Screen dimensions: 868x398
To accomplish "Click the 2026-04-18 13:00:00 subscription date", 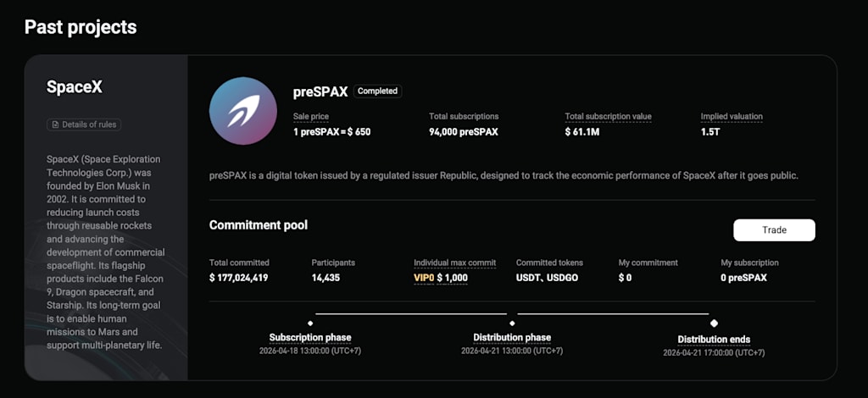I will point(310,351).
